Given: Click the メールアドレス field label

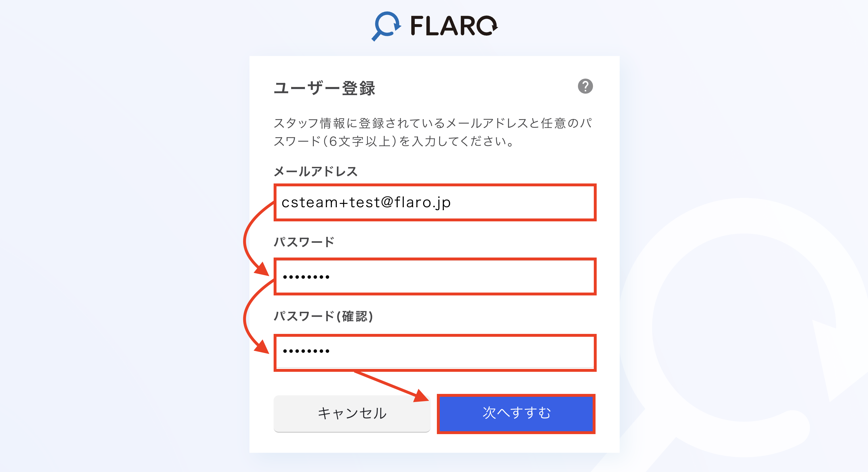Looking at the screenshot, I should click(315, 171).
